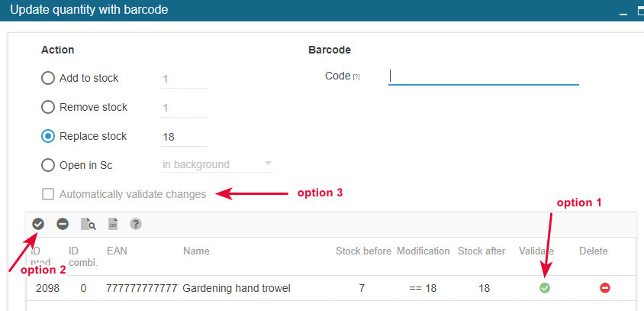Select the Add to stock radio button
The image size is (644, 311).
coord(48,78)
